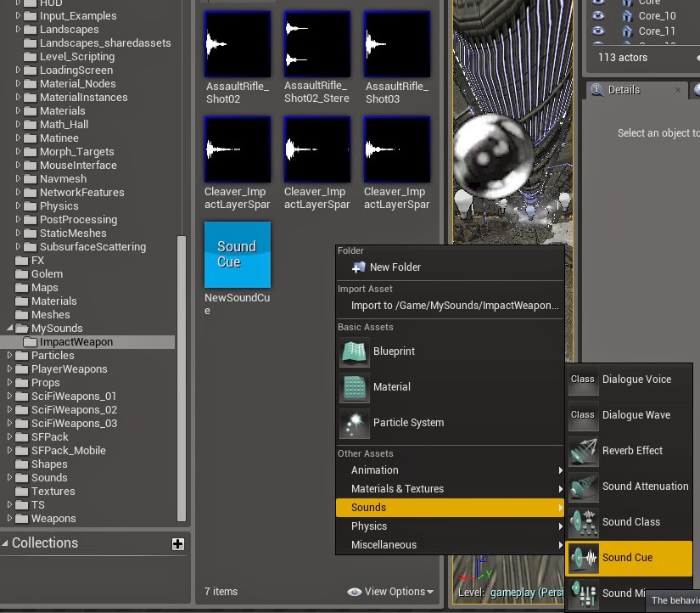Open the Physics submenu
The height and width of the screenshot is (613, 700).
(x=450, y=526)
